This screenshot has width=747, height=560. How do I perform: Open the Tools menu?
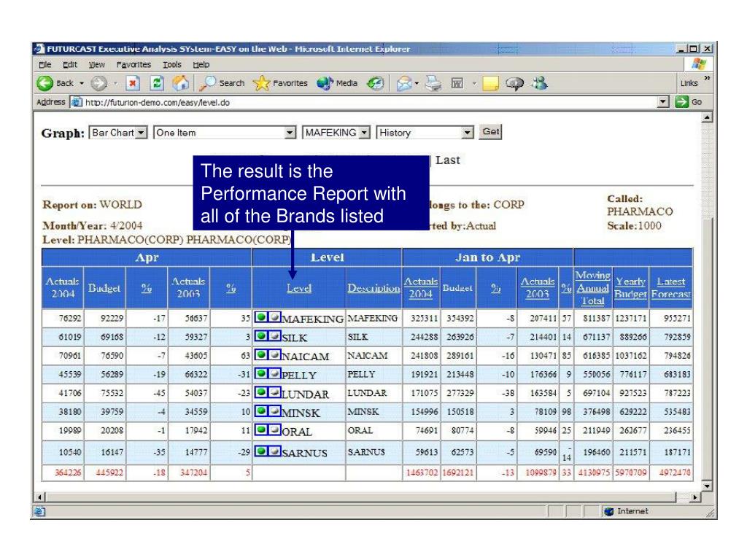pyautogui.click(x=172, y=65)
